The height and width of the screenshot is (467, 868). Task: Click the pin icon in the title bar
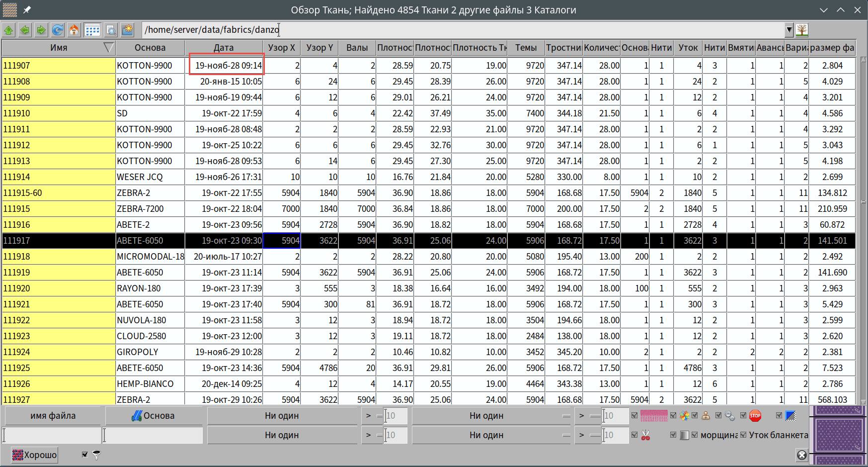[27, 10]
